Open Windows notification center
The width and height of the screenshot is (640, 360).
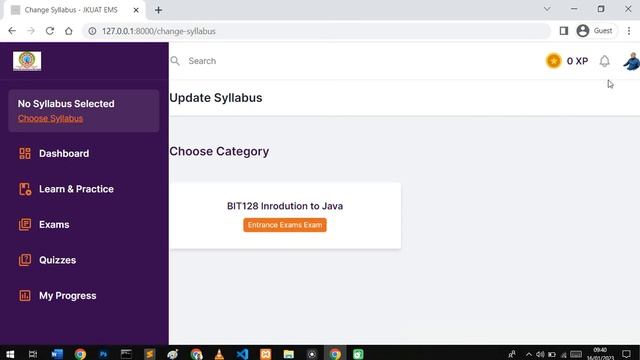click(x=626, y=354)
